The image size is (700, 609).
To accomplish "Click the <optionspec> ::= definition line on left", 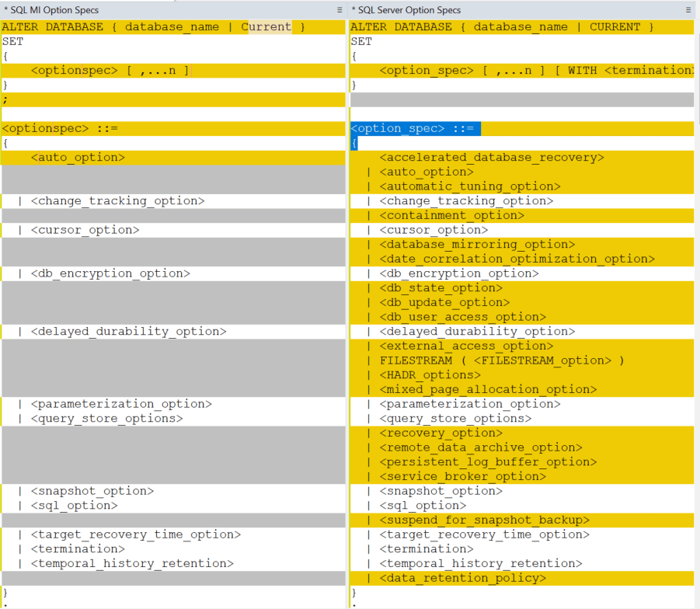I will [x=173, y=129].
